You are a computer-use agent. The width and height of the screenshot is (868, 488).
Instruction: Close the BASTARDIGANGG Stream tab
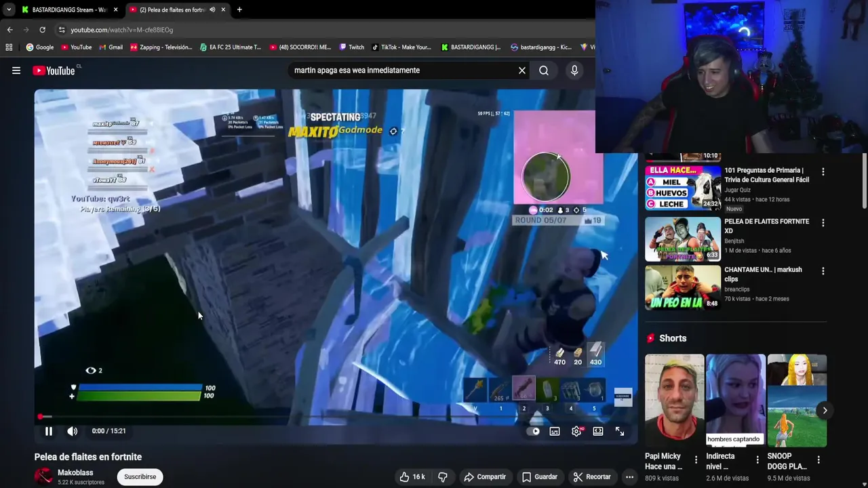pos(115,9)
